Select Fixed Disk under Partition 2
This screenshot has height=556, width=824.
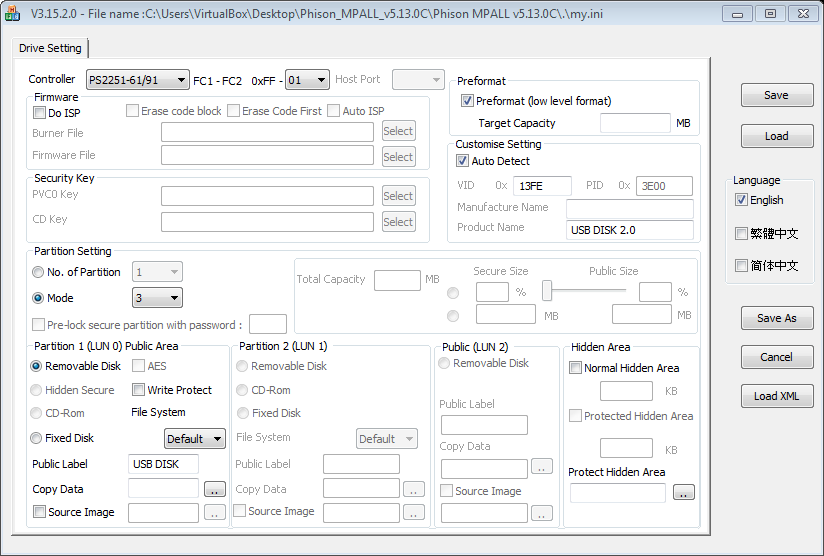point(243,413)
